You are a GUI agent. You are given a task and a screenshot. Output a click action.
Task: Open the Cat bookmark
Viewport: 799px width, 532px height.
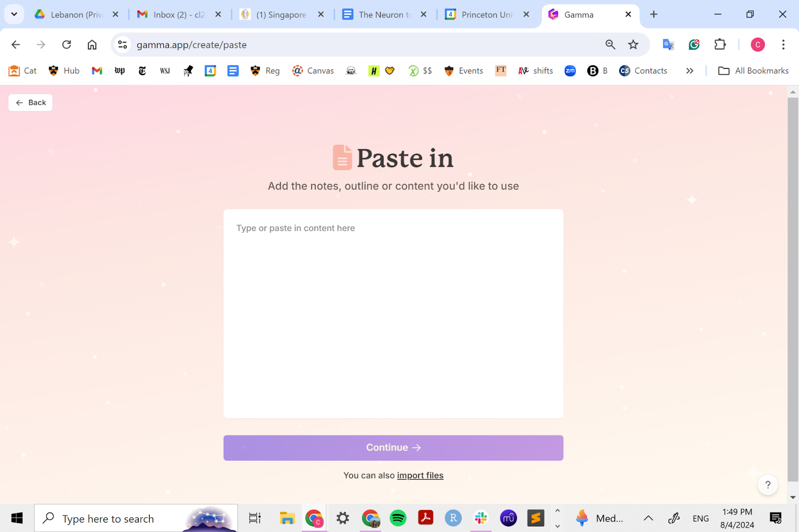click(x=23, y=71)
